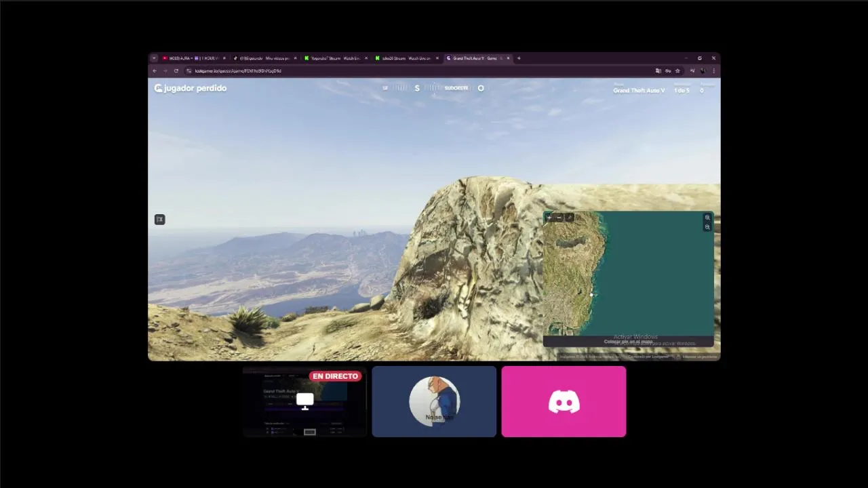Screen dimensions: 868x488
Task: Bookmark this page with the star
Action: pos(677,70)
